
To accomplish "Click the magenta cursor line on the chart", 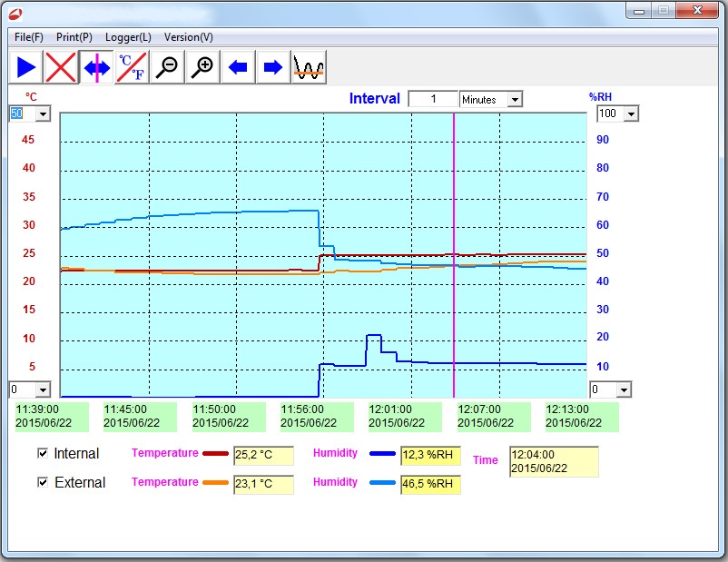I will [454, 255].
